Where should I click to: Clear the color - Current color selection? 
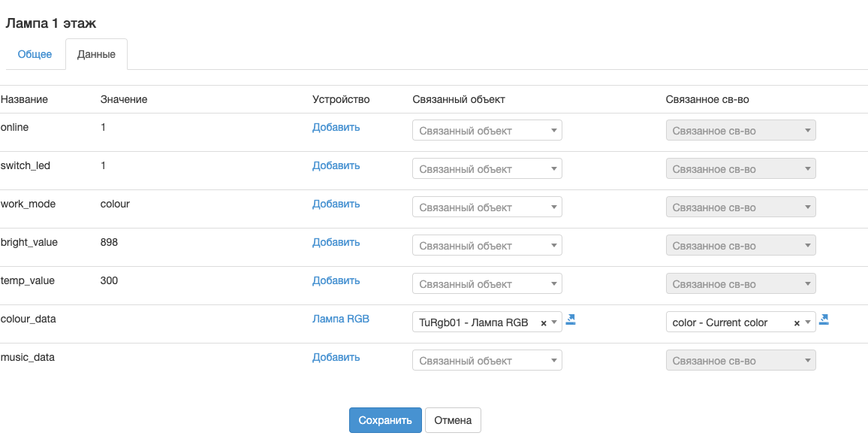pos(797,323)
